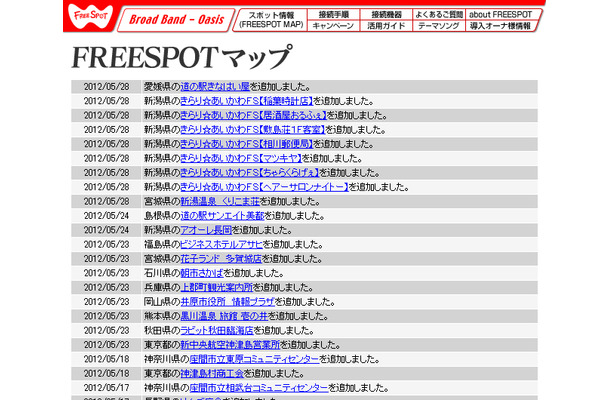610x400 pixels.
Task: Open きらり☆あいかわFS【ちゃらくらげぇ】 link
Action: pos(250,173)
